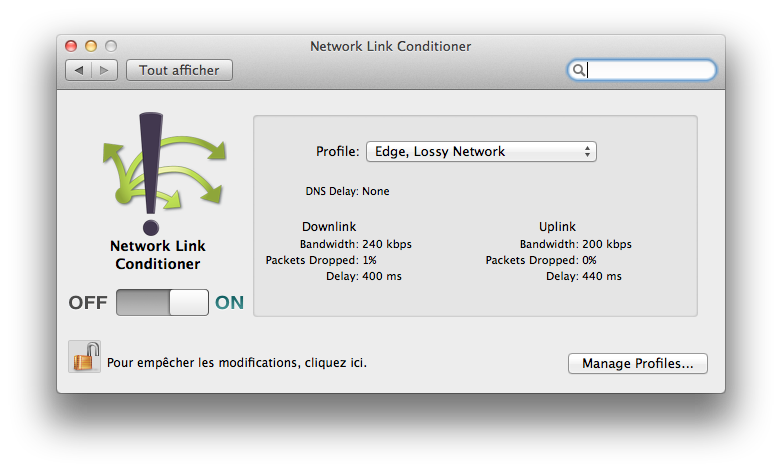The height and width of the screenshot is (472, 782).
Task: Go back using the left arrow button
Action: [78, 70]
